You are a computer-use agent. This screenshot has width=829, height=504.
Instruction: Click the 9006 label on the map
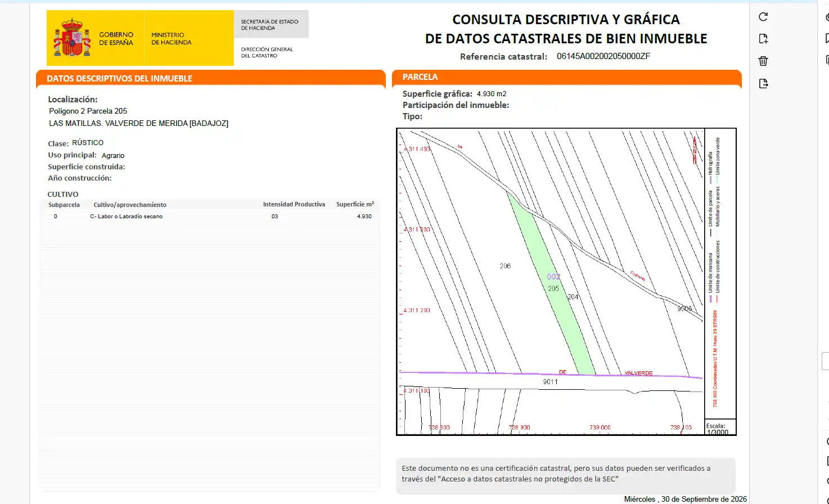coord(684,309)
